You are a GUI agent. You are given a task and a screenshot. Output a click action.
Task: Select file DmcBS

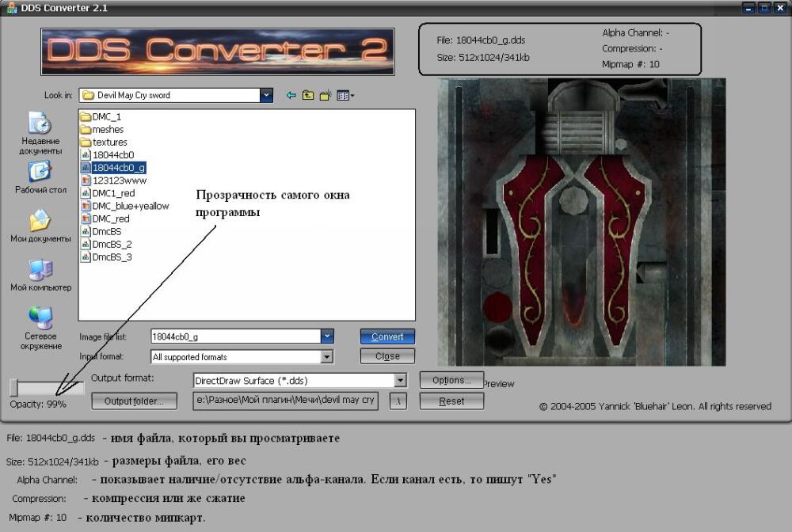[x=101, y=231]
